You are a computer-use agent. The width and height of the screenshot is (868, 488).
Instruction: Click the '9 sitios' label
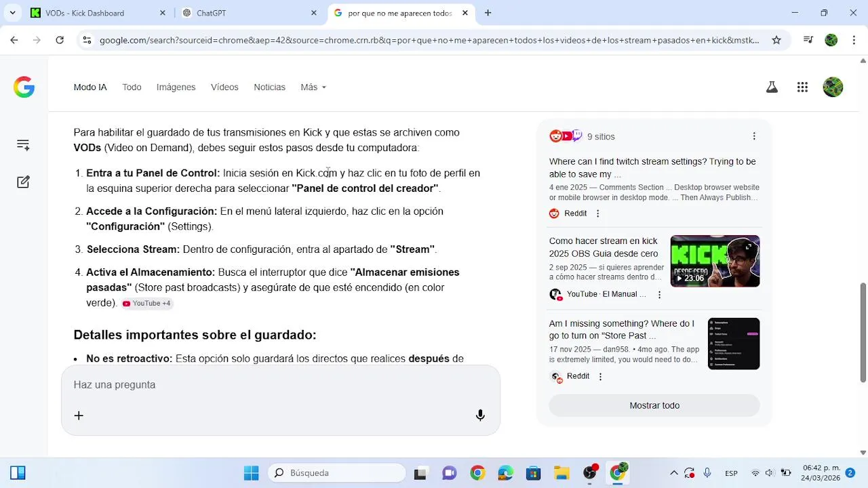(601, 136)
